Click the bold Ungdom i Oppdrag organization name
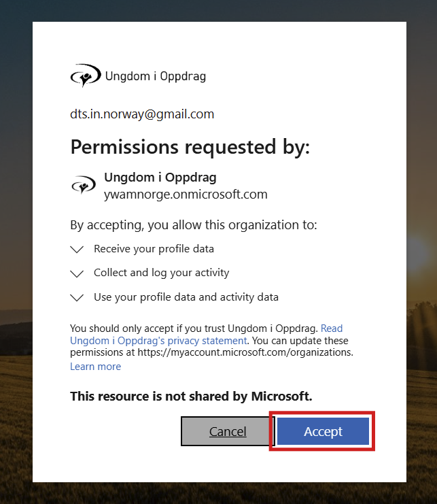Image resolution: width=437 pixels, height=504 pixels. [x=160, y=178]
